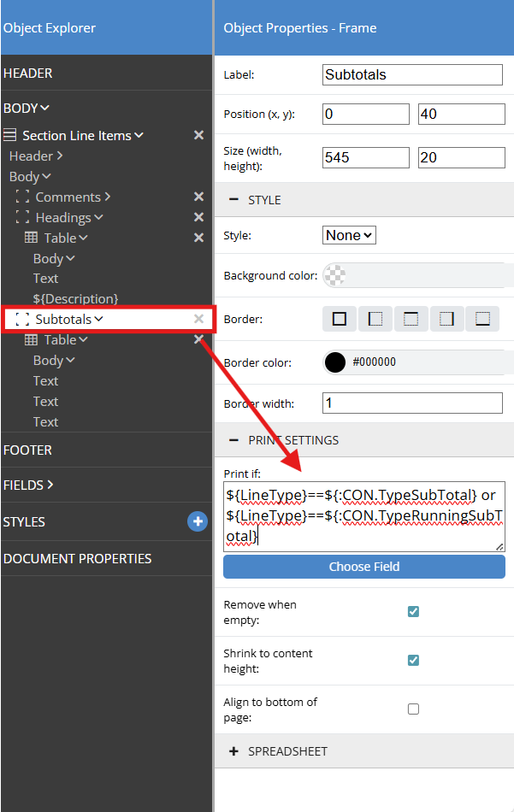Select the left border icon
Viewport: 514px width, 812px height.
[x=375, y=319]
